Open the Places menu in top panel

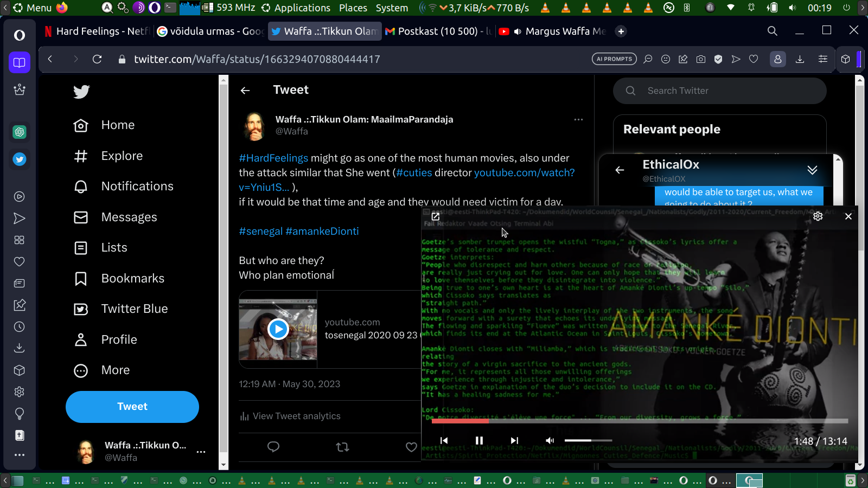tap(353, 8)
